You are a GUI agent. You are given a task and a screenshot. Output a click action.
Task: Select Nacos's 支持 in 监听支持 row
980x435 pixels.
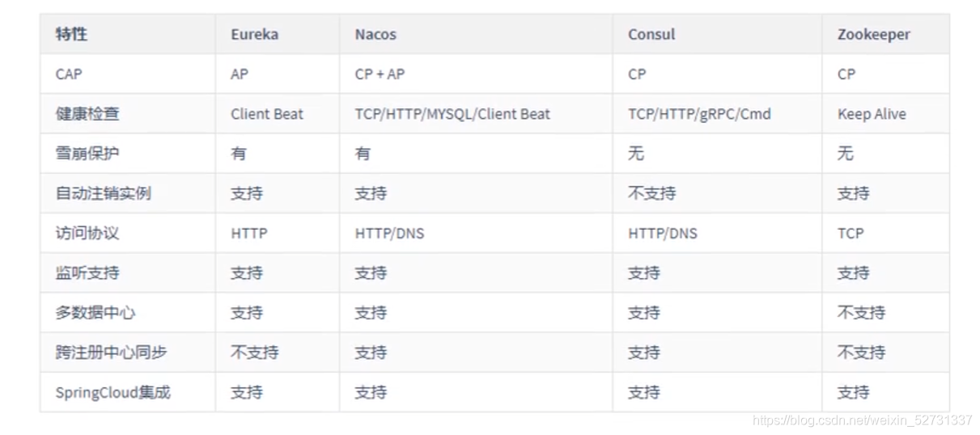pos(371,272)
